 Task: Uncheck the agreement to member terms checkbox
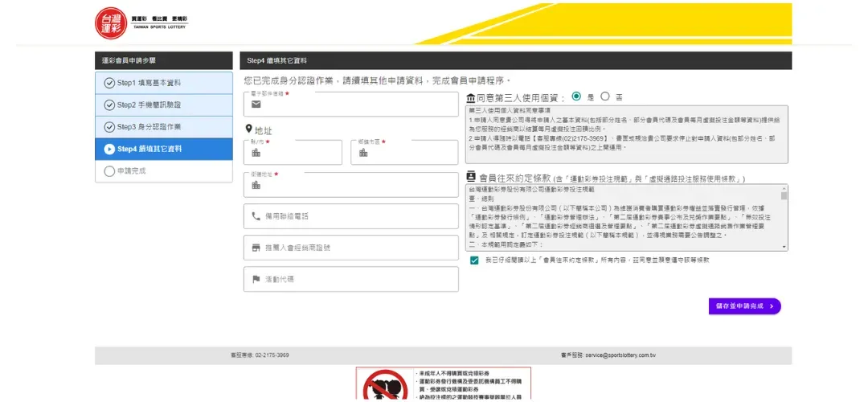[475, 260]
